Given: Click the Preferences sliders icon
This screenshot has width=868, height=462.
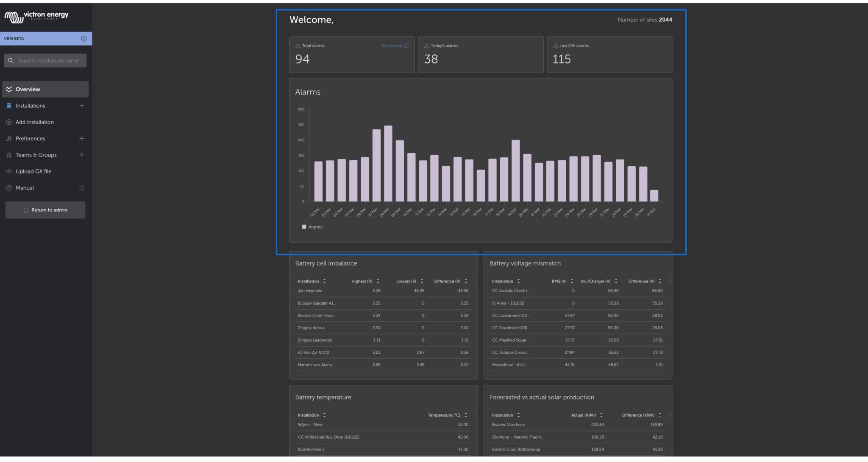Looking at the screenshot, I should pyautogui.click(x=8, y=138).
